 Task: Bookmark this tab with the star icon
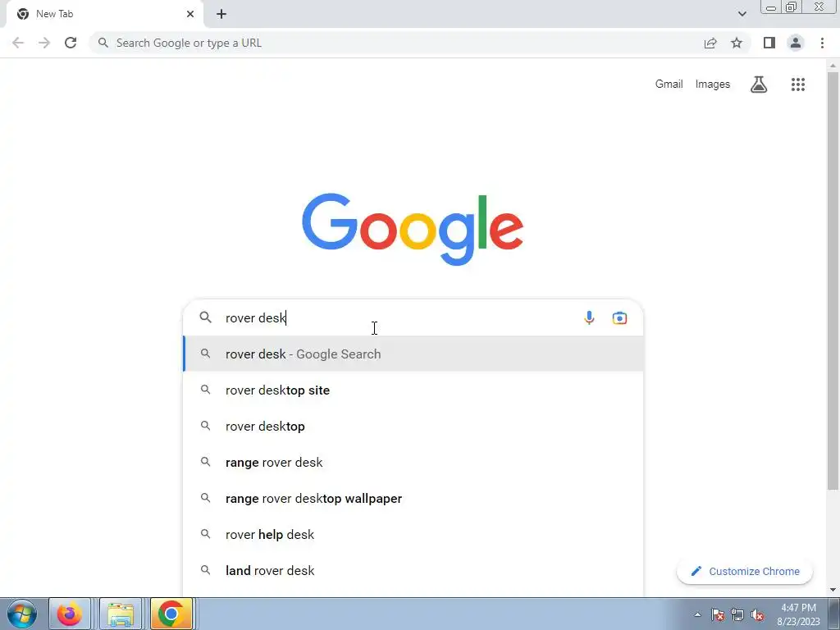coord(737,43)
